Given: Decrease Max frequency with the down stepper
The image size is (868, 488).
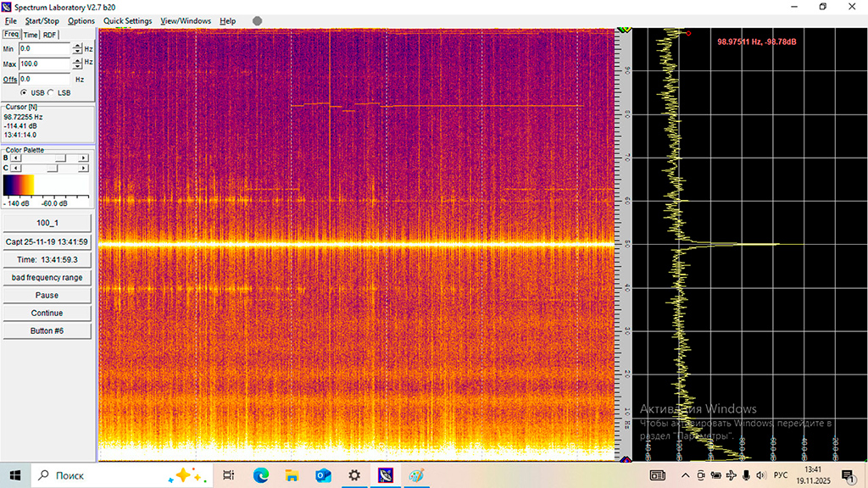Looking at the screenshot, I should (77, 67).
